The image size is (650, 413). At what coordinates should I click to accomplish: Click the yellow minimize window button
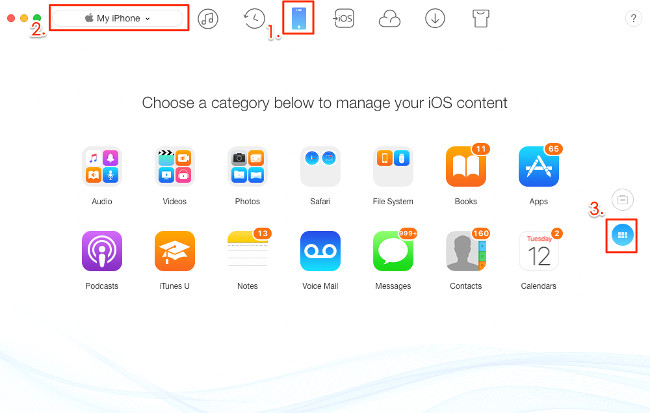[24, 18]
